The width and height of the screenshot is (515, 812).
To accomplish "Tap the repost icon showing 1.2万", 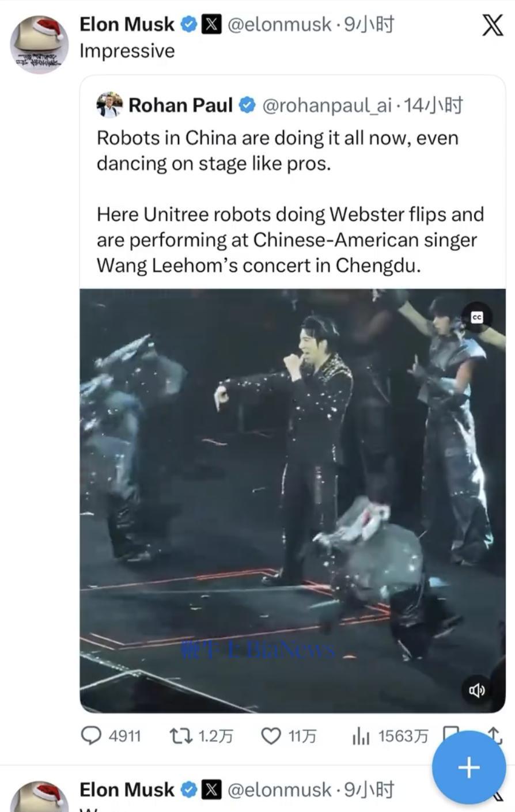I will (x=181, y=735).
